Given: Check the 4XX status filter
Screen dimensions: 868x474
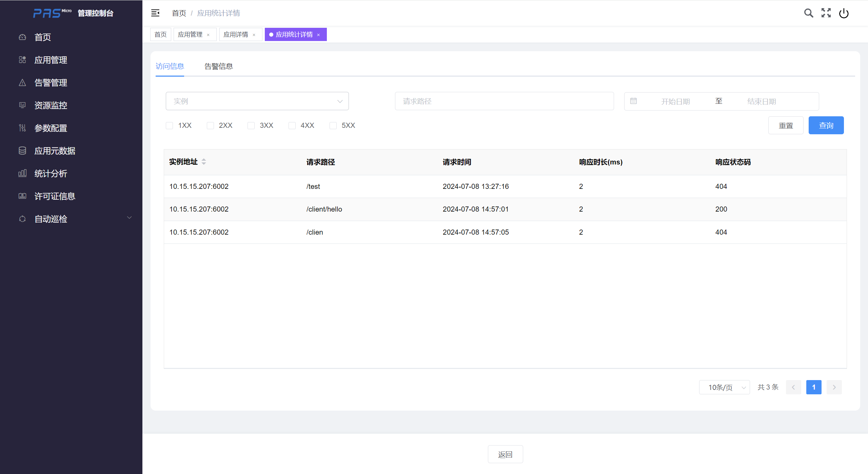Looking at the screenshot, I should coord(292,125).
